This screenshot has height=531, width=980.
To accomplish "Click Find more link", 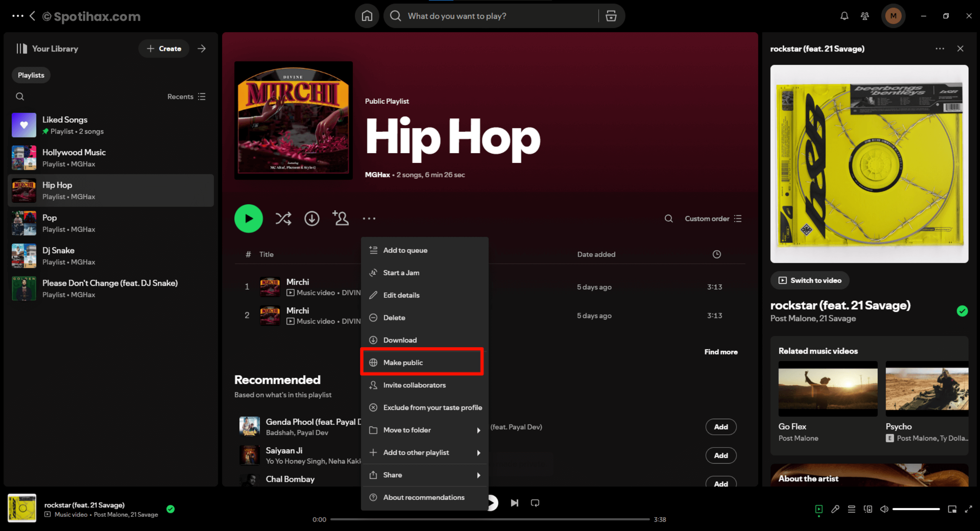I will pyautogui.click(x=721, y=352).
